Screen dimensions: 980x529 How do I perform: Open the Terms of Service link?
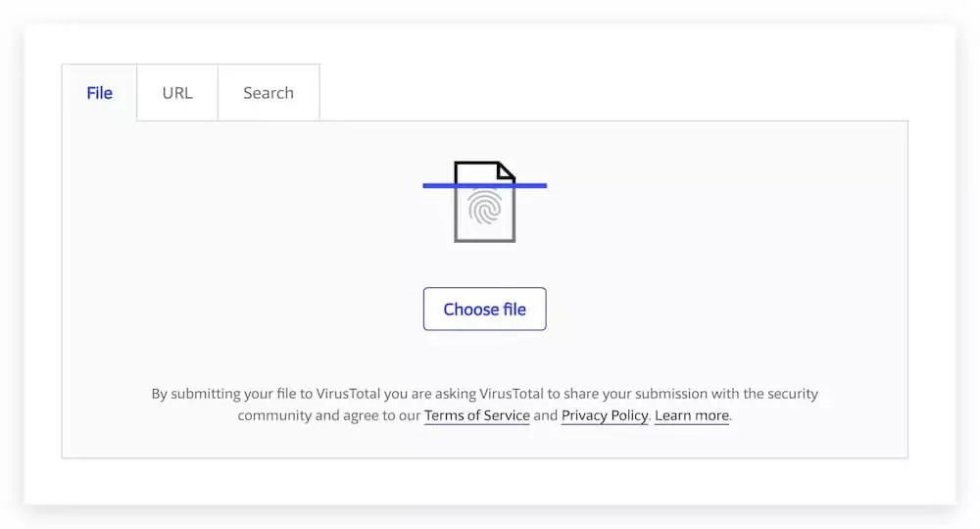(x=477, y=415)
